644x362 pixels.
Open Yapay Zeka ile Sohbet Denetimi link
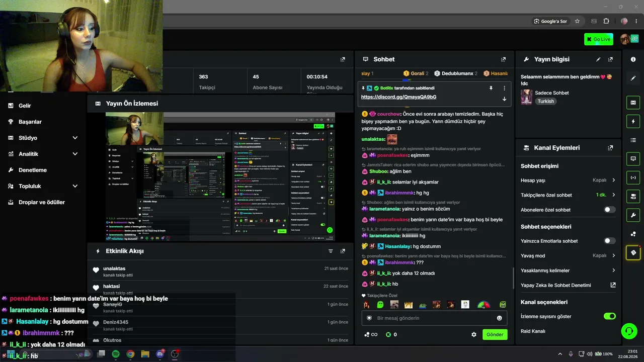click(x=568, y=285)
